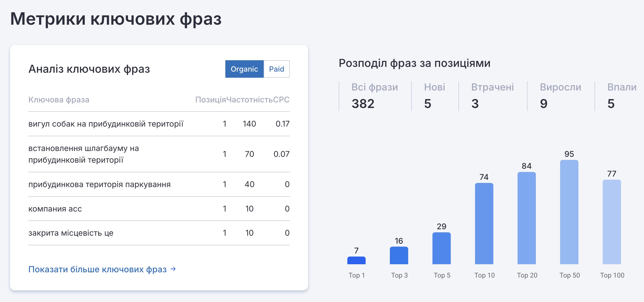The image size is (644, 302).
Task: Click the Top 20 bar showing 84
Action: click(x=526, y=218)
